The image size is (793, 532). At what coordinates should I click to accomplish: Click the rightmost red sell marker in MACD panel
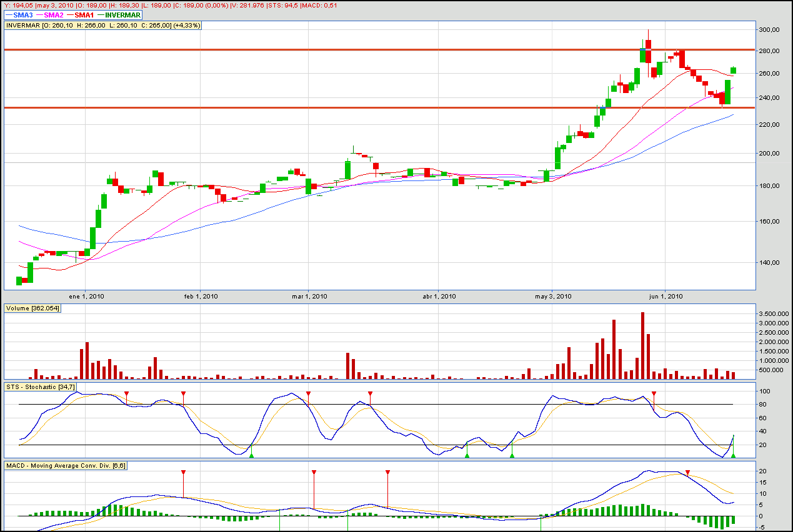coord(687,473)
